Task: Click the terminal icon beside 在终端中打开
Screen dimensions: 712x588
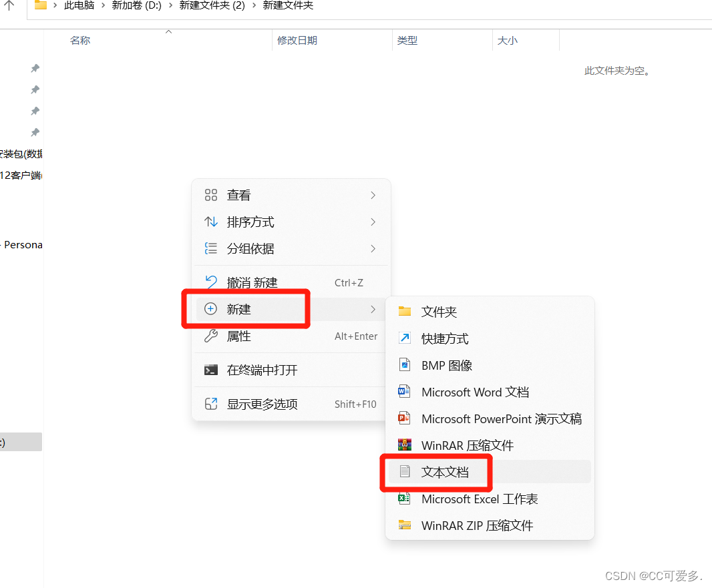Action: pyautogui.click(x=211, y=370)
